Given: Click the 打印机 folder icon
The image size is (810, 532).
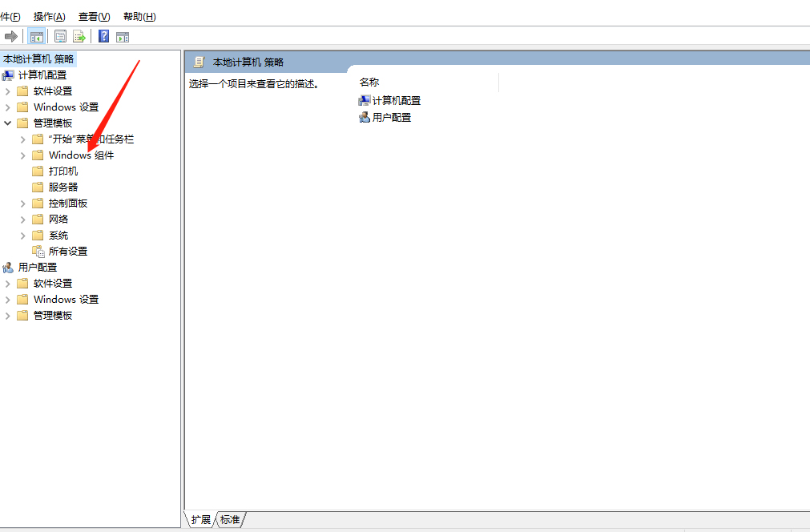Looking at the screenshot, I should 38,171.
